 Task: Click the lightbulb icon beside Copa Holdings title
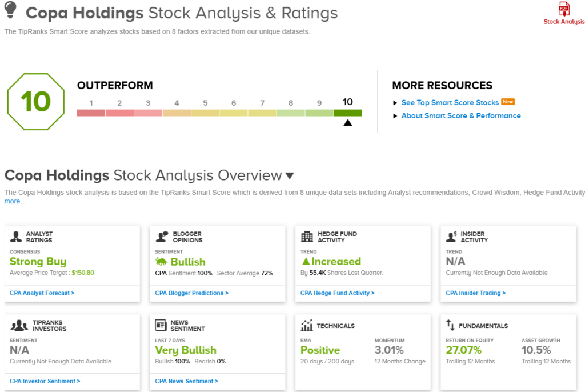10,10
